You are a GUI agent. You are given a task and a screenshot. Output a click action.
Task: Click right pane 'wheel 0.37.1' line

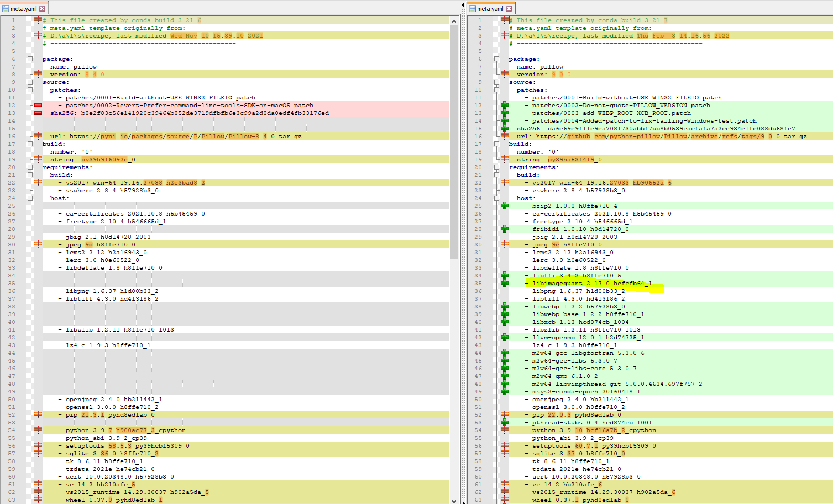pyautogui.click(x=577, y=500)
